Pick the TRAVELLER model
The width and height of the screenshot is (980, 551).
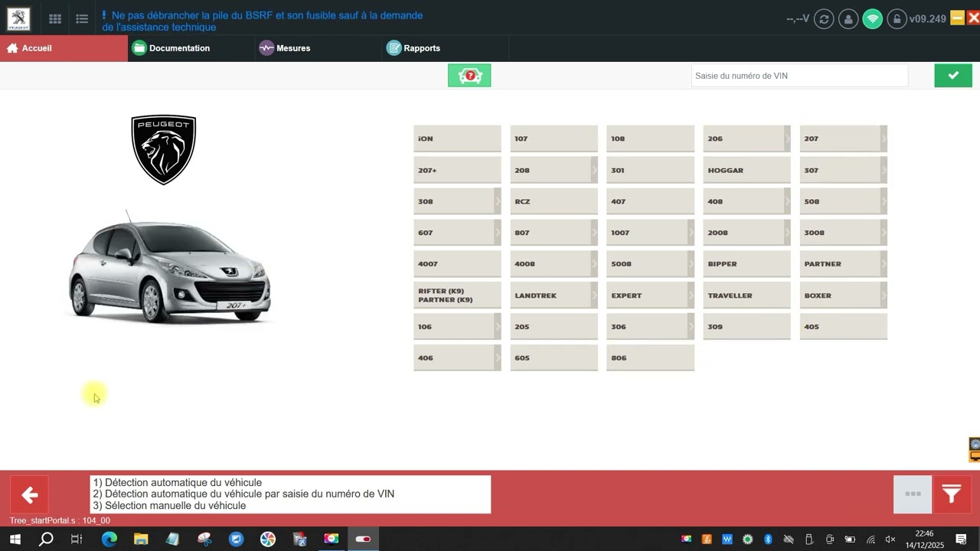pyautogui.click(x=746, y=295)
